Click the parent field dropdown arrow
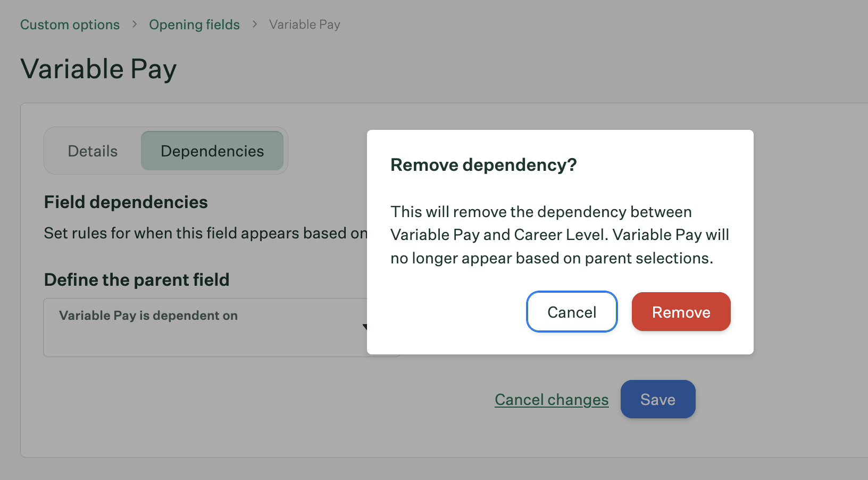868x480 pixels. (364, 327)
